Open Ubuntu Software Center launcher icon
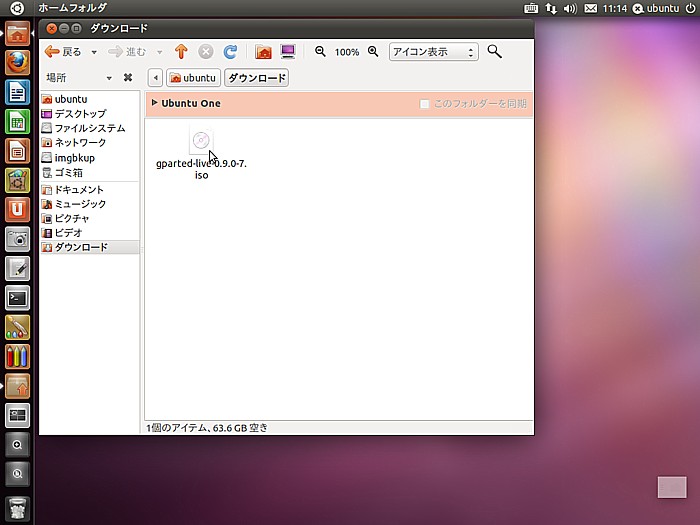The width and height of the screenshot is (700, 525). click(17, 181)
